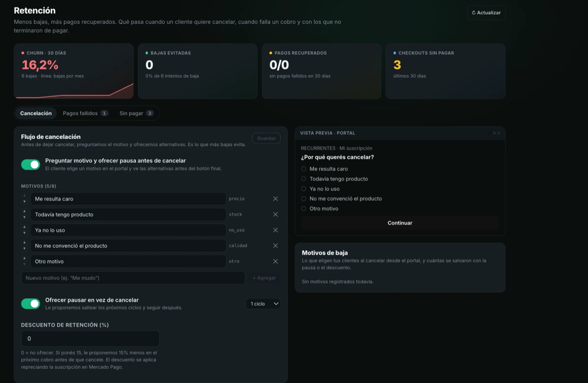Move "Todavía tengo producto" reason down
Screen dimensions: 588x383
pyautogui.click(x=24, y=217)
